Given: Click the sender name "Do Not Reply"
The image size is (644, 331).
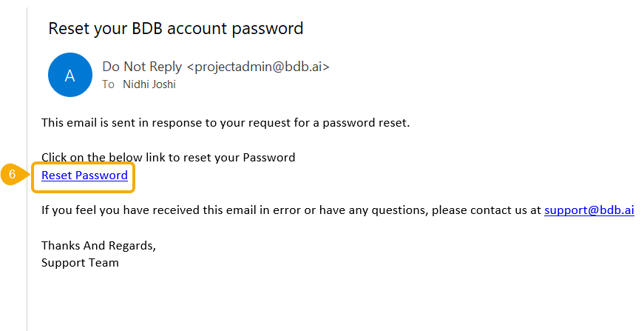Looking at the screenshot, I should (x=143, y=67).
